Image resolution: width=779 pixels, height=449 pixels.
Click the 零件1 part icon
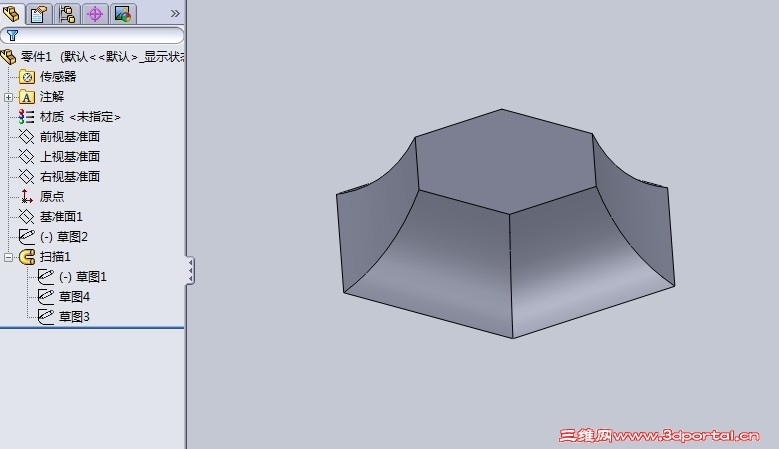click(9, 57)
